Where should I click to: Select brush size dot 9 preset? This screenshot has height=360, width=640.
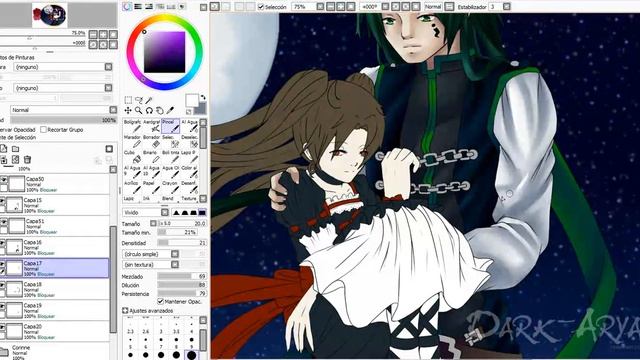pos(191,354)
